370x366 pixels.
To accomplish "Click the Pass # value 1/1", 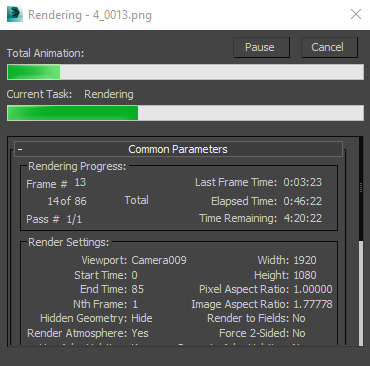I will click(74, 219).
